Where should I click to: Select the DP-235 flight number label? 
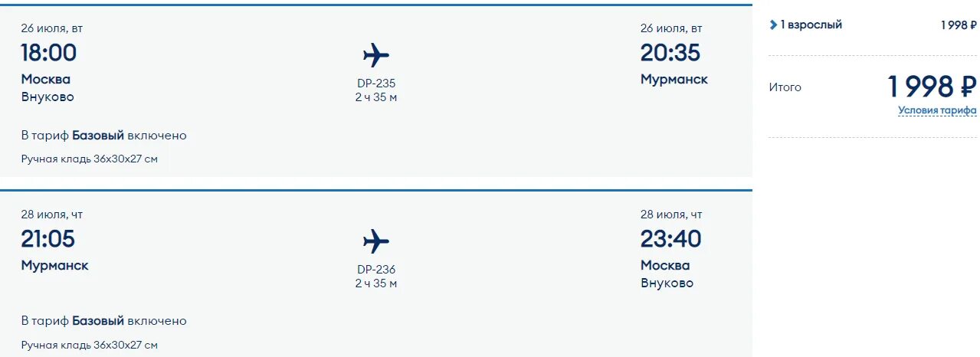[376, 84]
